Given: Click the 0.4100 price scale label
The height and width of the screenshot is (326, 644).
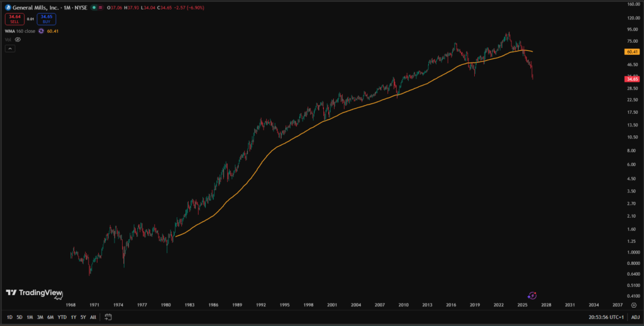Looking at the screenshot, I should pos(633,296).
